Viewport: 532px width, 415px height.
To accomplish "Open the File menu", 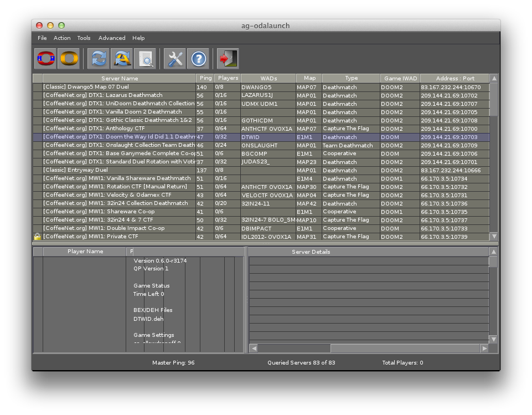I will point(42,38).
